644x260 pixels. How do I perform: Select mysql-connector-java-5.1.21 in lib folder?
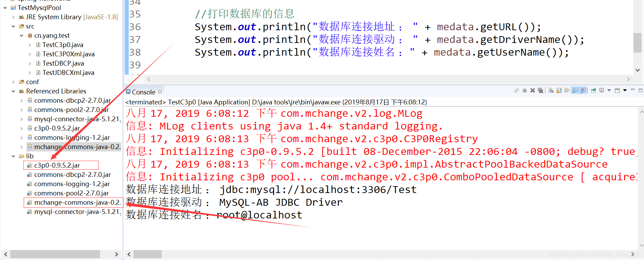[78, 212]
